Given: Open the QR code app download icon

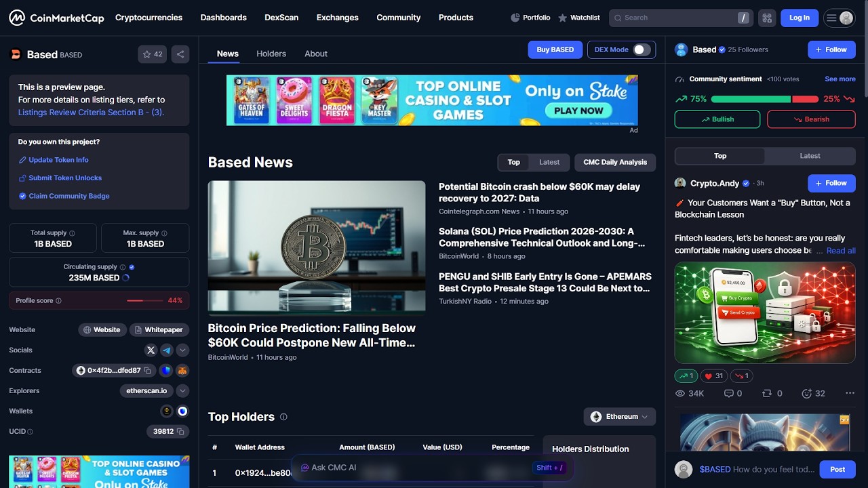Looking at the screenshot, I should tap(767, 18).
